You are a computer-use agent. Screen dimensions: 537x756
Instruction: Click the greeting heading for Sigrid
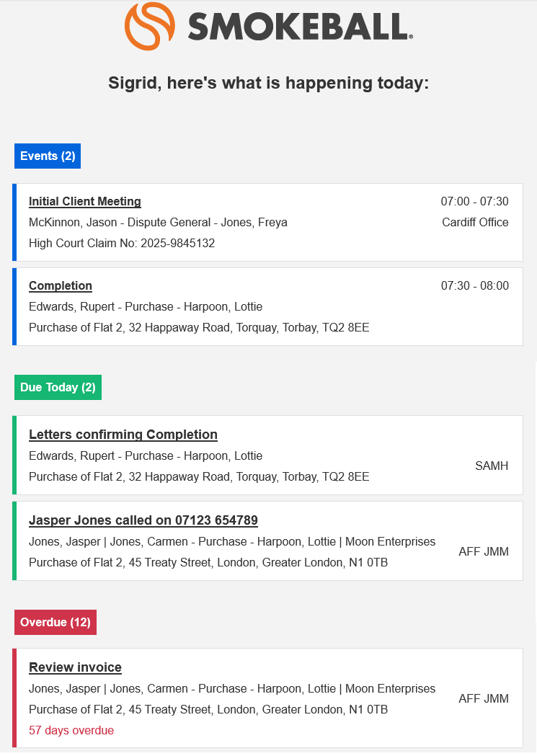point(268,83)
